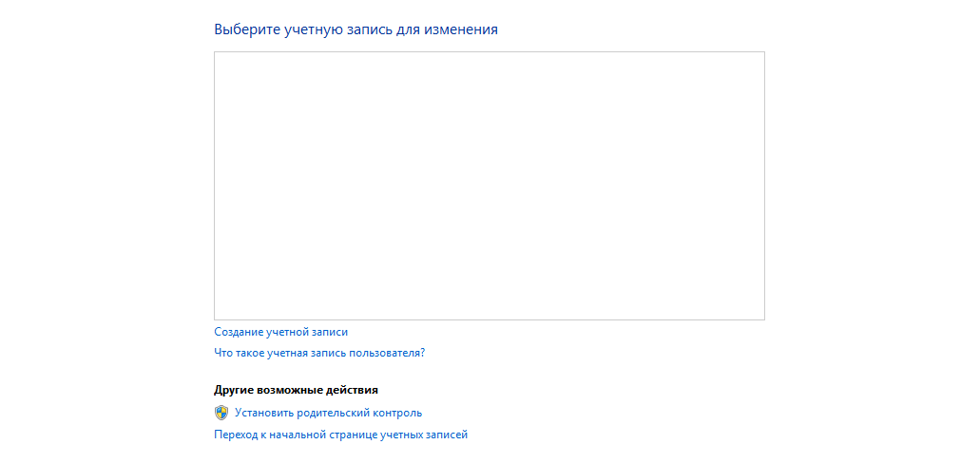Select "Установить родительский контроль" link
Viewport: 980px width, 464px height.
point(328,413)
